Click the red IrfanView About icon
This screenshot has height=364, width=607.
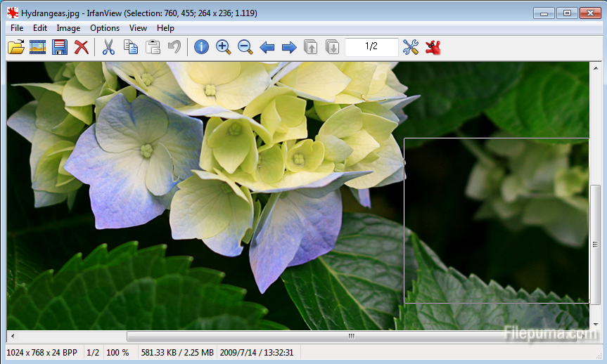click(433, 47)
